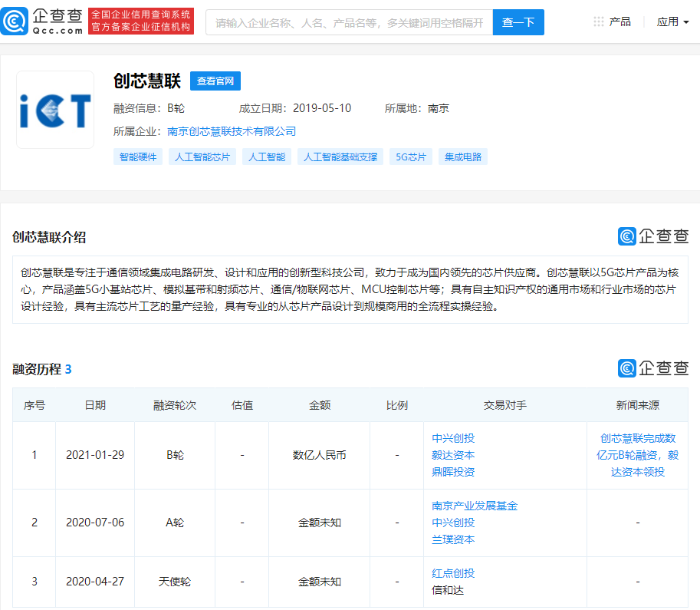Open the iCT company logo thumbnail

click(55, 110)
